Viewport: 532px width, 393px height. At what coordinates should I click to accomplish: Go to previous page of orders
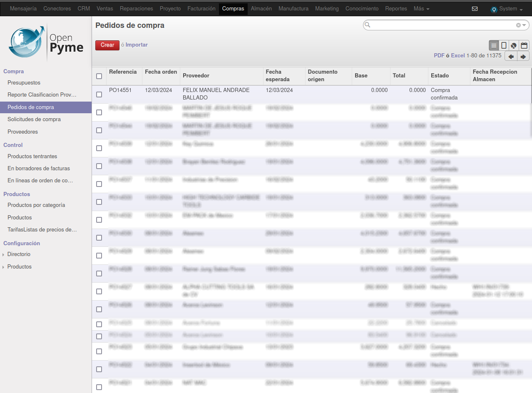[511, 56]
